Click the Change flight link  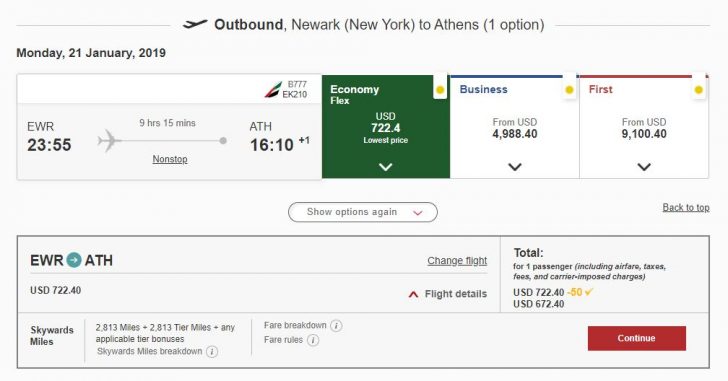[457, 261]
